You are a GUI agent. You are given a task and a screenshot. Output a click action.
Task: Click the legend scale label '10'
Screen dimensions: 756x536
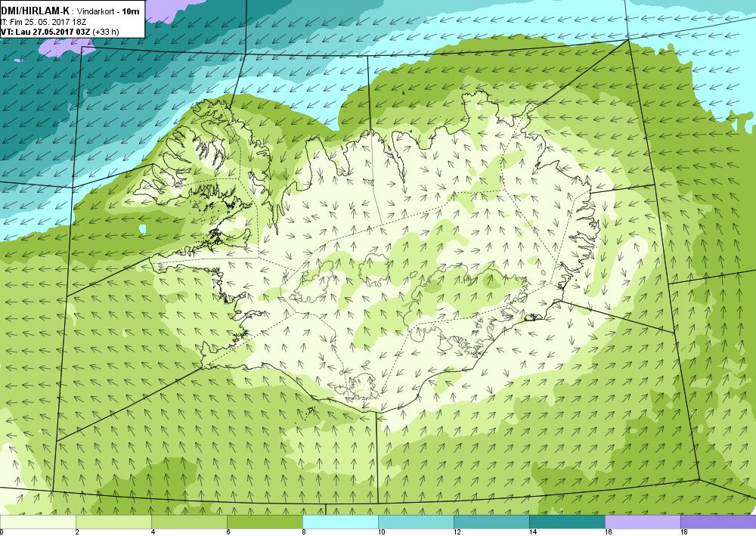coord(381,532)
